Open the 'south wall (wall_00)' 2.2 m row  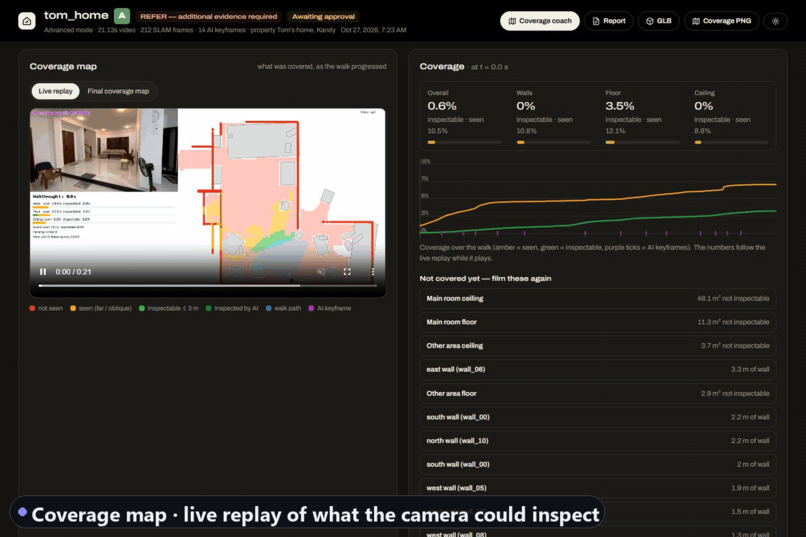click(597, 417)
